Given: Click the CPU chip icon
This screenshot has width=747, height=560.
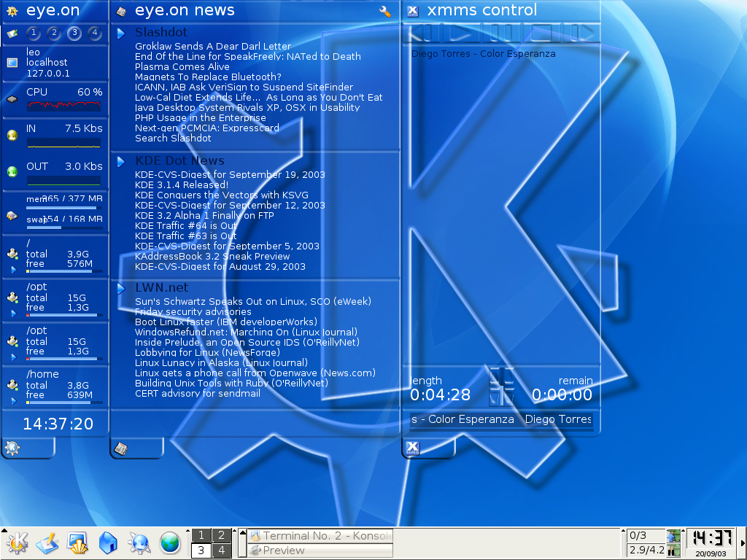Looking at the screenshot, I should (x=12, y=99).
